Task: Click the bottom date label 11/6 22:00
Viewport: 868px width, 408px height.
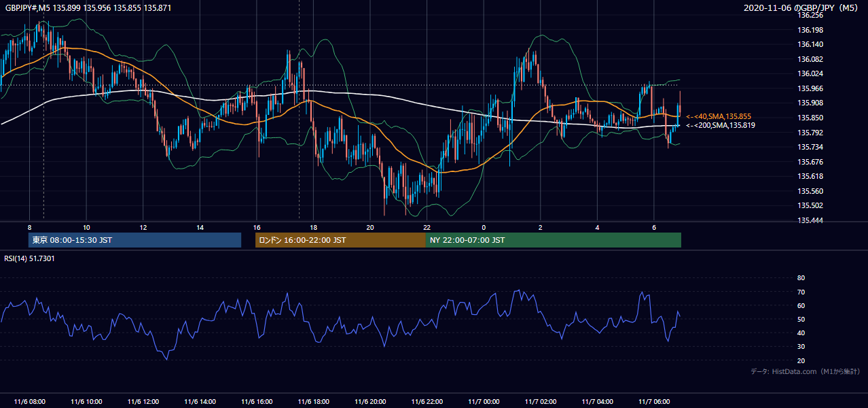Action: point(427,402)
